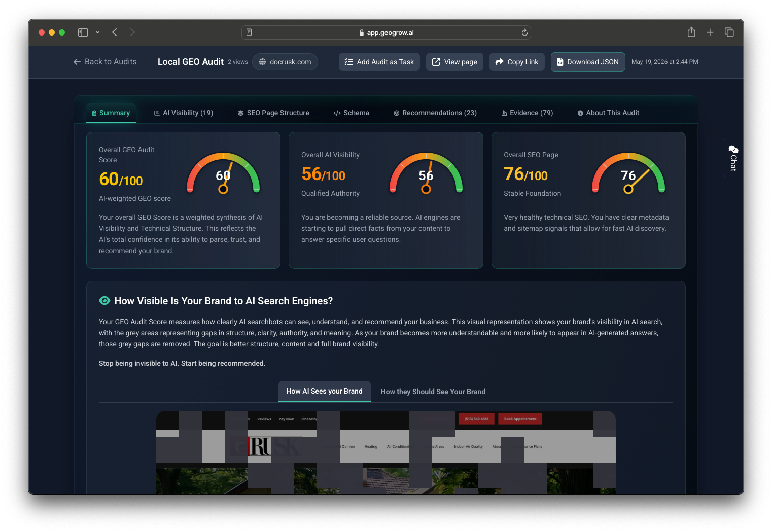Open the Chat side panel
Viewport: 772px width, 532px height.
coord(733,158)
